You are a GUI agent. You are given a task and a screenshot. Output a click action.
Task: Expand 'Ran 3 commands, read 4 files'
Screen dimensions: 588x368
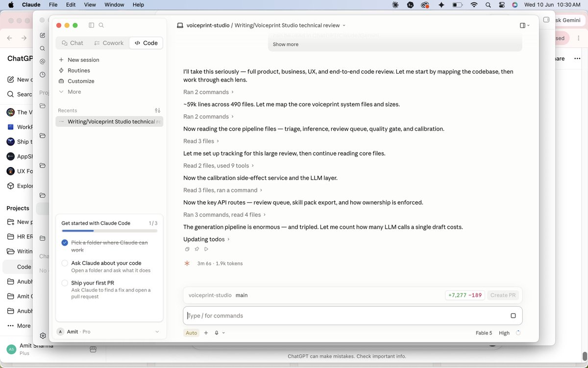[x=224, y=214]
